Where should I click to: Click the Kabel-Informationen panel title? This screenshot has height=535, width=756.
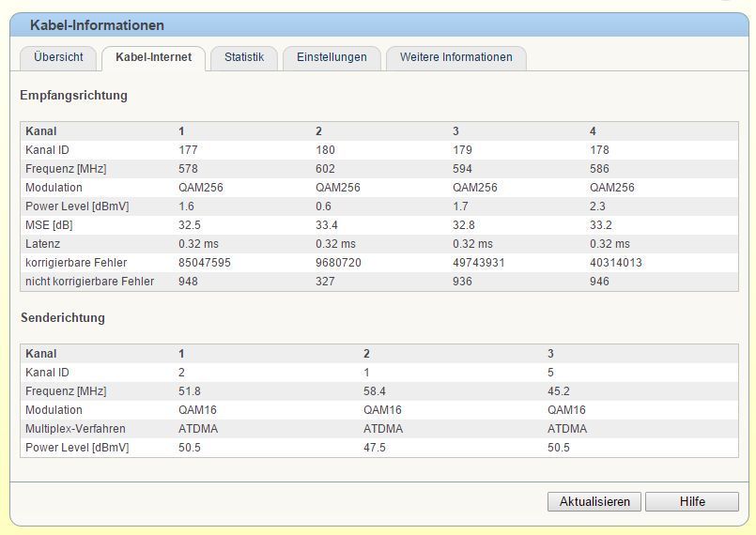point(97,25)
